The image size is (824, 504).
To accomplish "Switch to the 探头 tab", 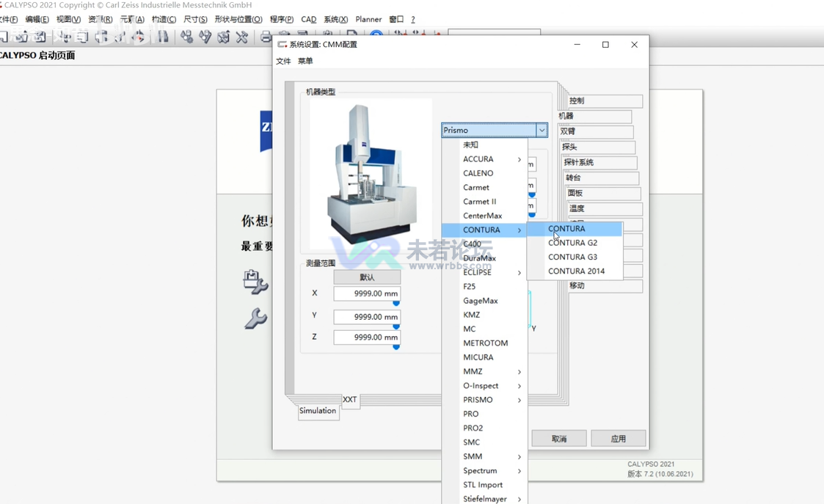I will pyautogui.click(x=597, y=147).
